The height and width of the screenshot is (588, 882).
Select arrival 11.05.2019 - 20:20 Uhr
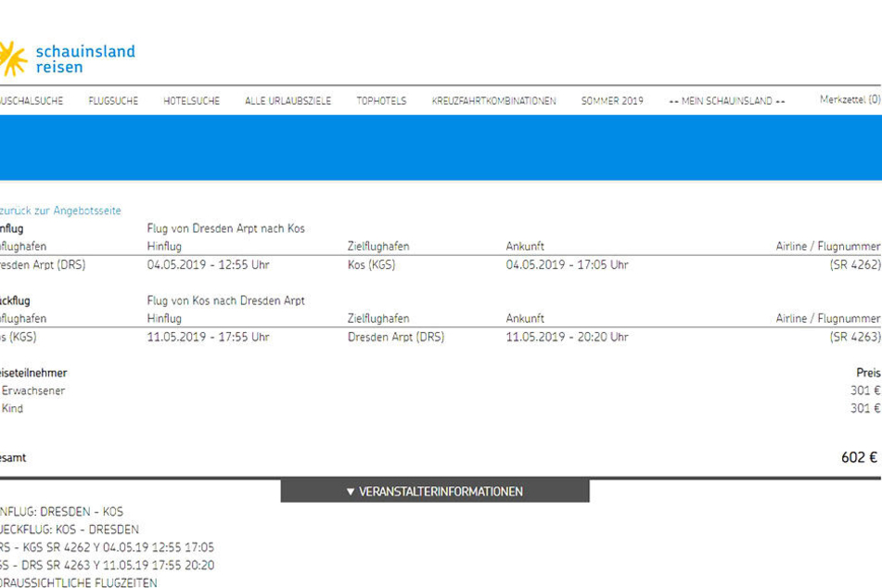coord(567,337)
